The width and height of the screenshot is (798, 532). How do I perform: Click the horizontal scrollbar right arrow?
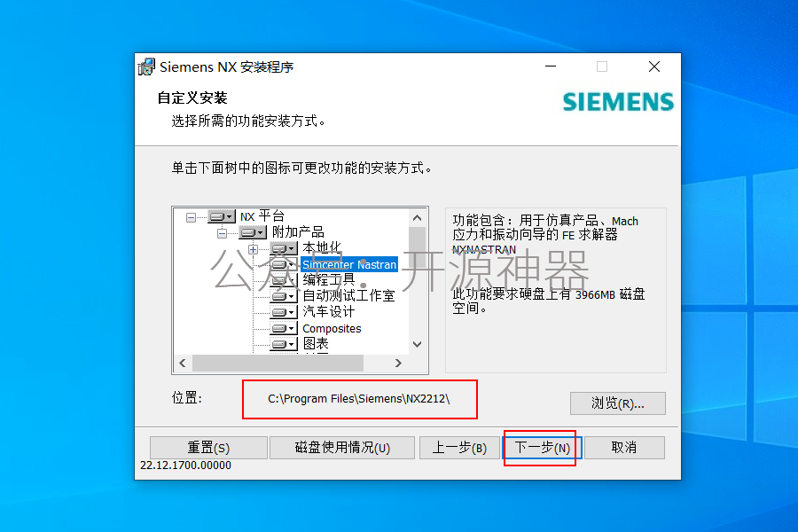tap(398, 363)
